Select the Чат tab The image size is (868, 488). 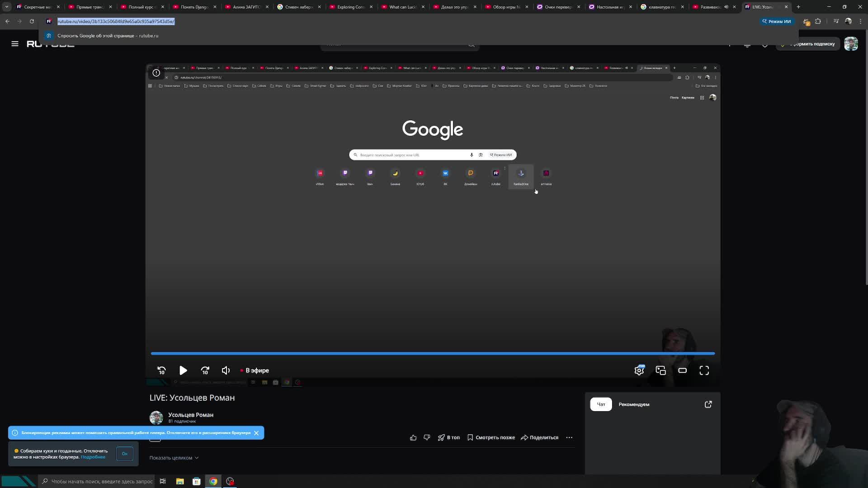click(601, 404)
